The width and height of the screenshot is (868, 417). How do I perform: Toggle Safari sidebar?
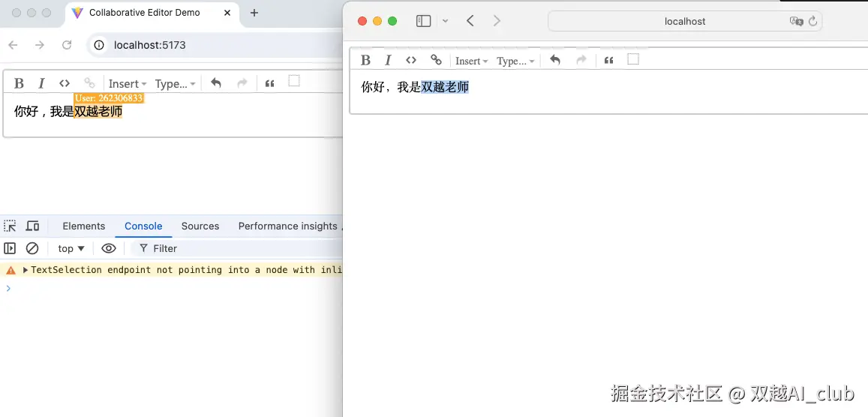click(x=423, y=21)
